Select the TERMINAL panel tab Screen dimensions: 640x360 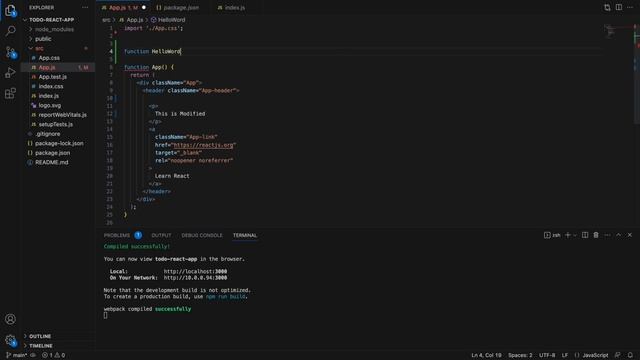(x=245, y=235)
